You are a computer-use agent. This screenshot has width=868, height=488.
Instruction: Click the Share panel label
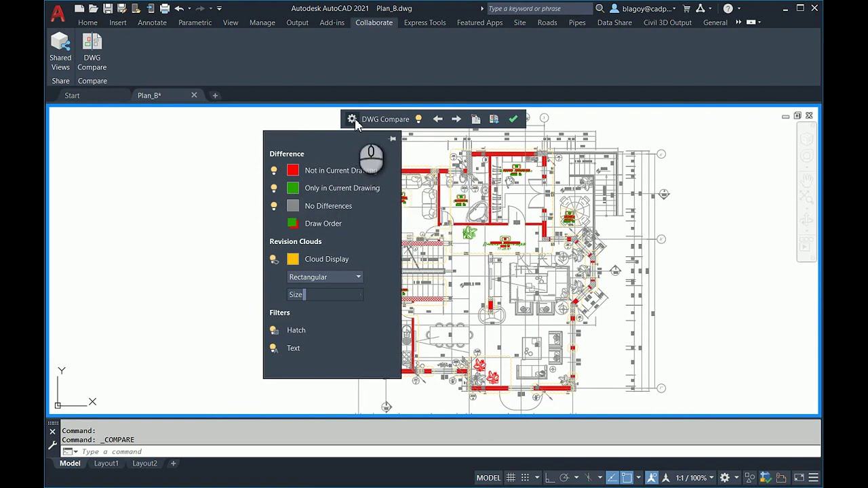[60, 81]
